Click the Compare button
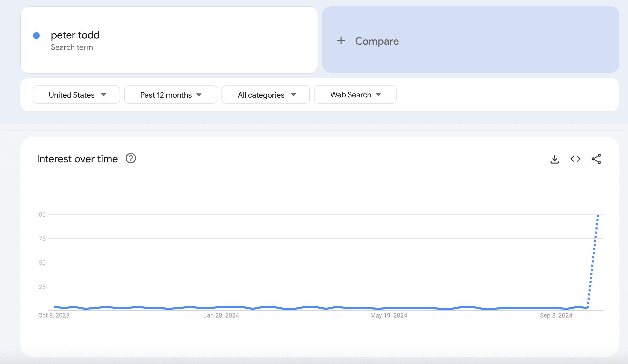628x364 pixels. 377,41
